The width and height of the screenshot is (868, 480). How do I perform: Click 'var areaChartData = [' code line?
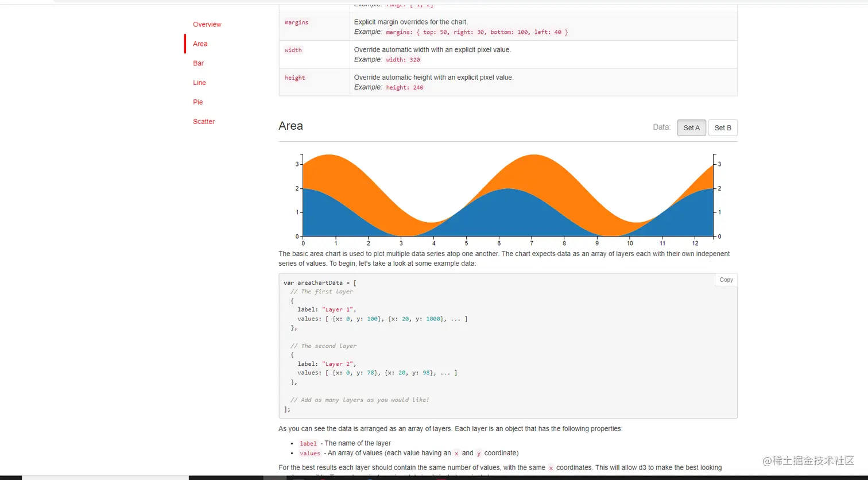coord(320,282)
